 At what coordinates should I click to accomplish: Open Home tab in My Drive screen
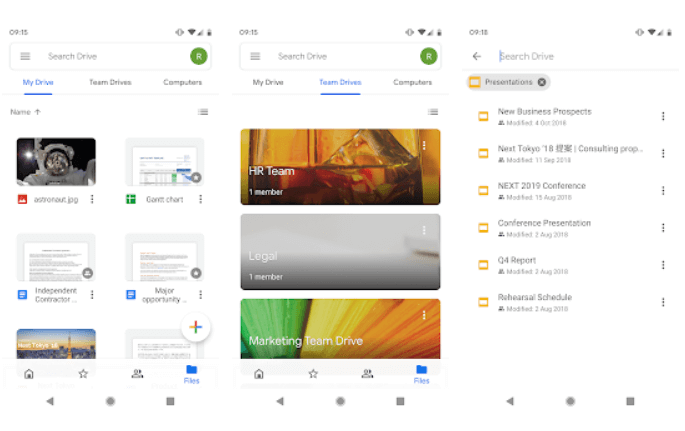[29, 374]
